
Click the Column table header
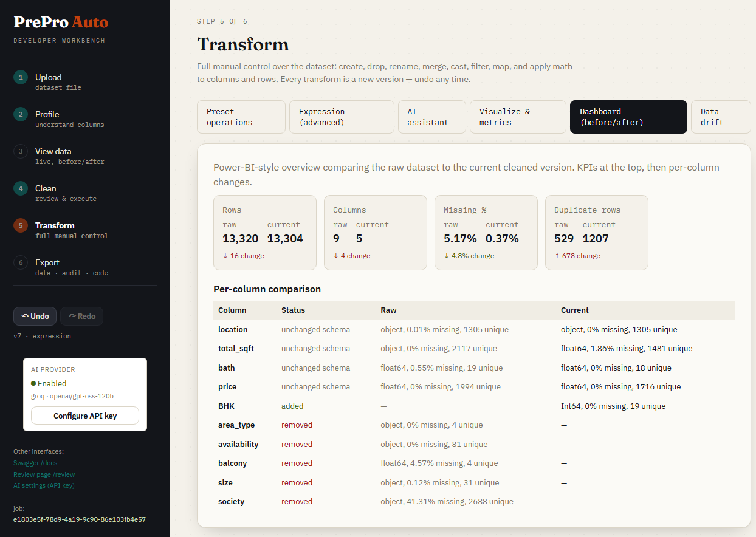232,310
